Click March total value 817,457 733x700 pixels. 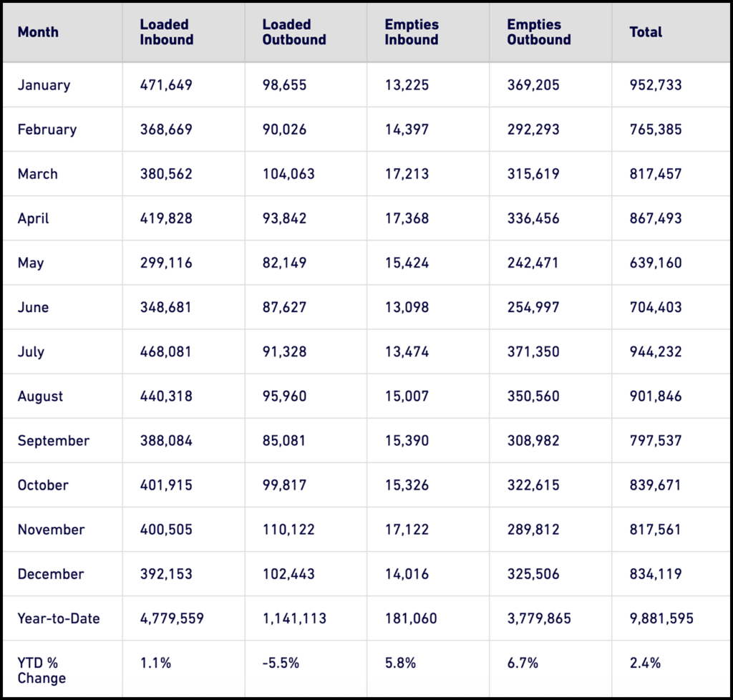(x=656, y=174)
